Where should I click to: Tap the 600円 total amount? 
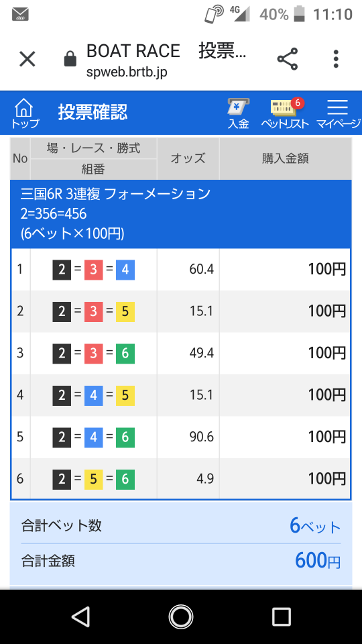click(x=318, y=561)
